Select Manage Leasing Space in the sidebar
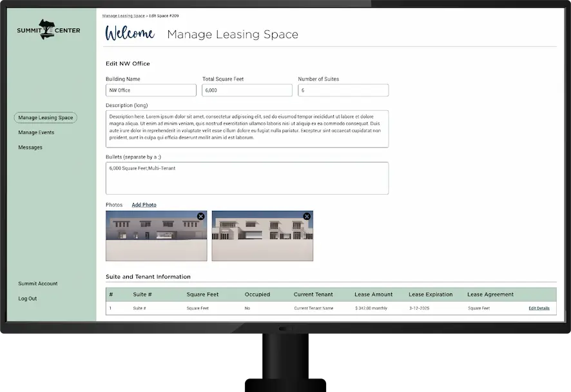The height and width of the screenshot is (392, 571). 45,117
